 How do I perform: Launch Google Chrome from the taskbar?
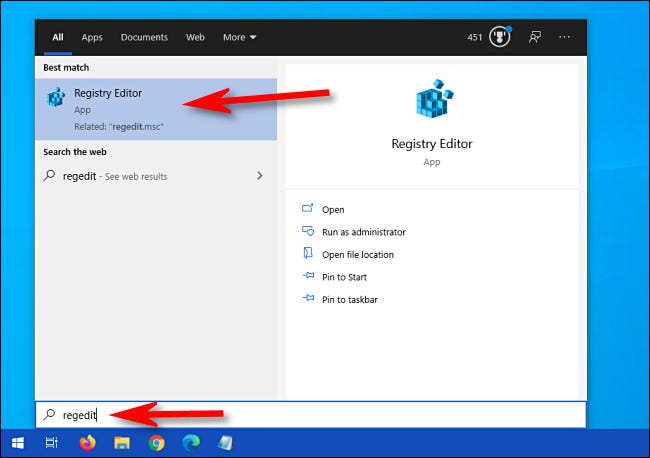tap(156, 443)
